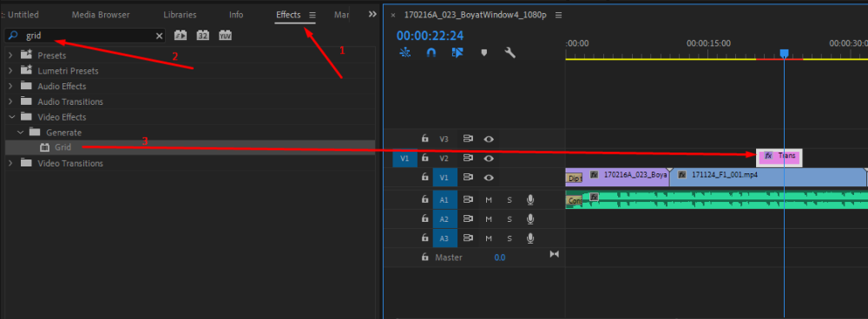This screenshot has height=319, width=868.
Task: Show hidden panels with the double chevron
Action: pos(372,15)
